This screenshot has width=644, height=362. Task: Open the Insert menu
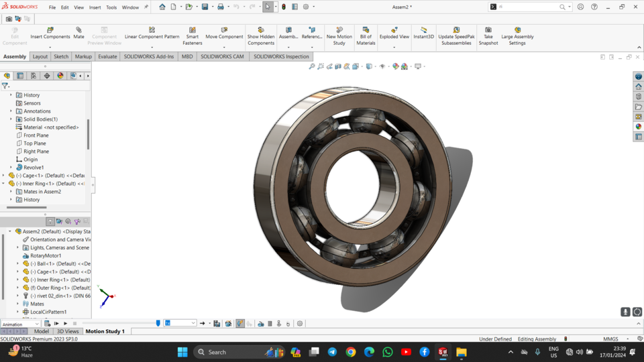pyautogui.click(x=95, y=7)
